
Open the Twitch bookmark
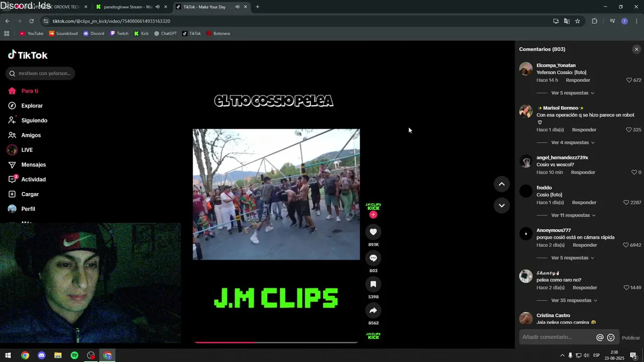click(119, 34)
